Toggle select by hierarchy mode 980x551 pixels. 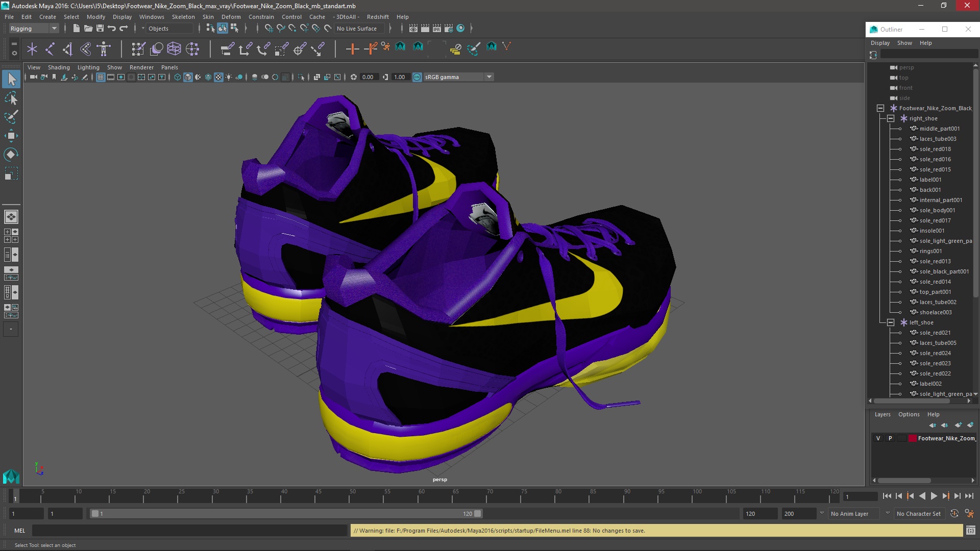click(210, 29)
